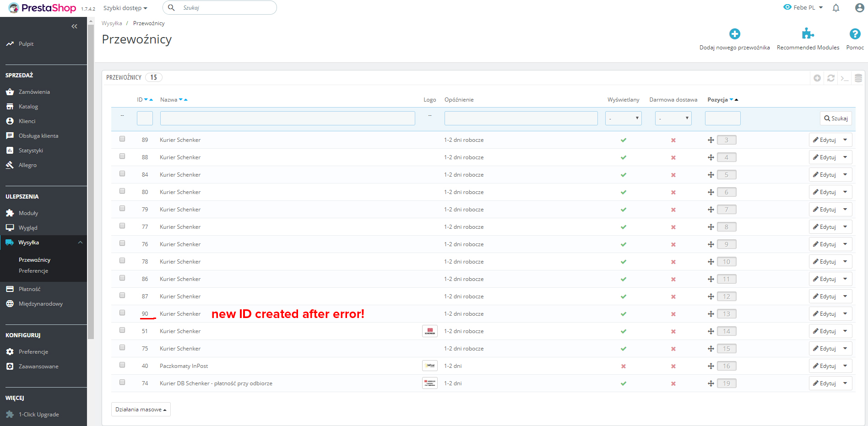Viewport: 868px width, 426px height.
Task: Open the user profile avatar menu
Action: [860, 8]
